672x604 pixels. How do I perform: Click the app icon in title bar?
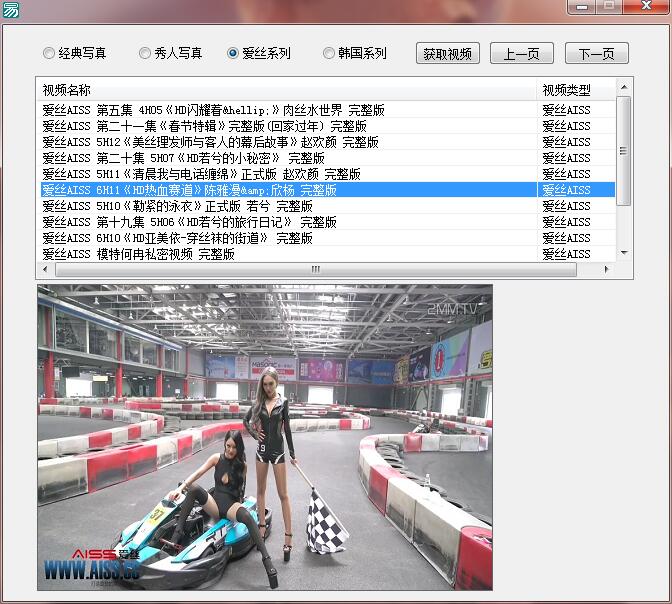pos(10,9)
